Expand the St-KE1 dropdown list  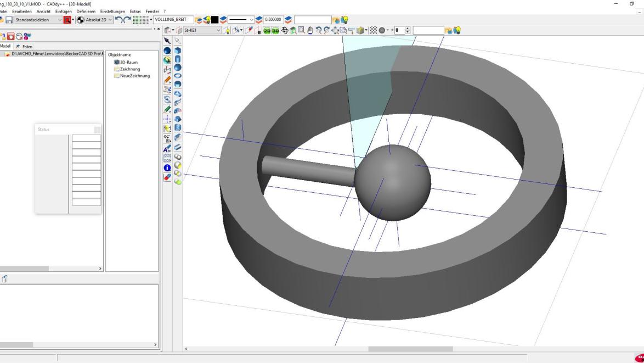219,30
